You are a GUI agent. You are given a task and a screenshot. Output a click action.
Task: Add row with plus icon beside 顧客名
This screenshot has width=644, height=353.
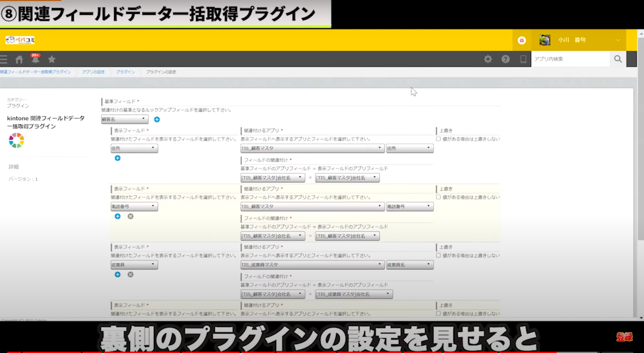(157, 119)
